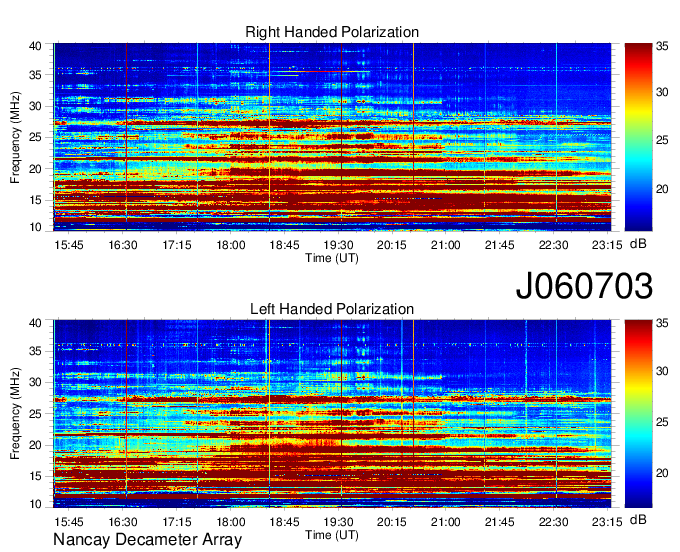Click the bottom plot's dB color bar
Viewport: 680px width, 552px height.
638,414
